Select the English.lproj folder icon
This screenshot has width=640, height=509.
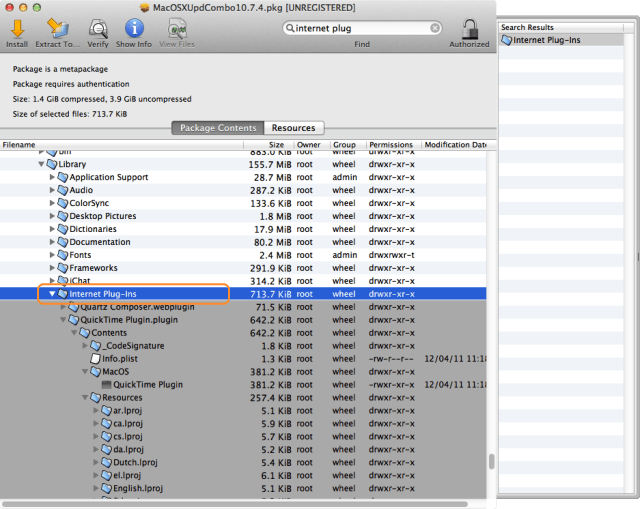click(x=106, y=488)
